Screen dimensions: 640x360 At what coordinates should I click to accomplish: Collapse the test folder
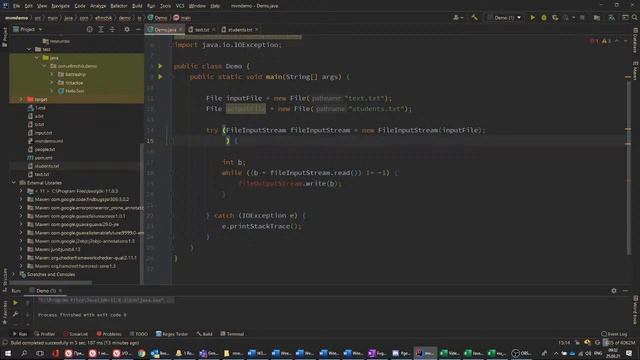coord(29,49)
